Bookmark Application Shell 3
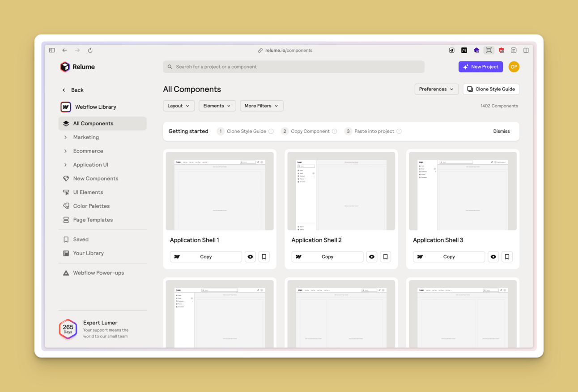Screen dimensions: 578x392 point(507,257)
